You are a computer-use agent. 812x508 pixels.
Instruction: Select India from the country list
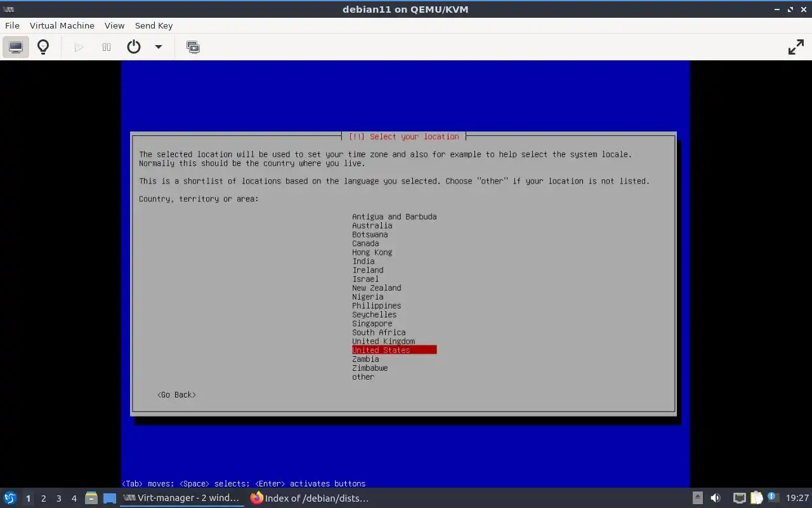[363, 261]
